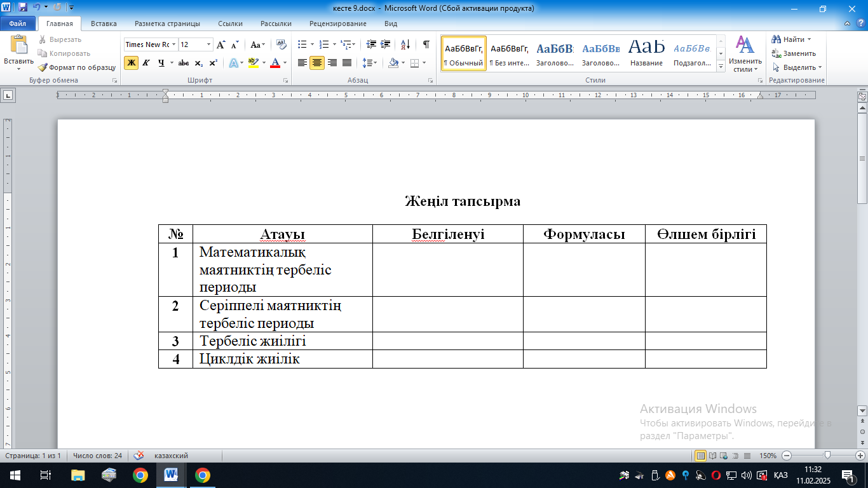Switch to the Вид (View) tab

point(391,24)
